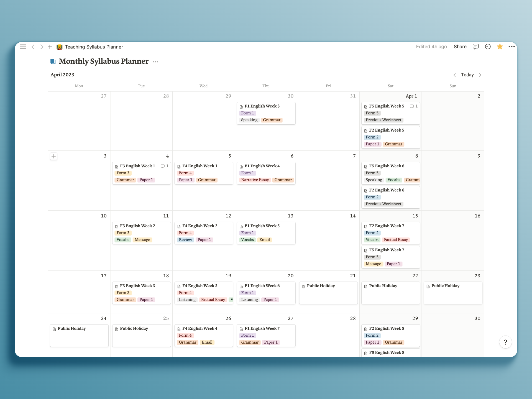The height and width of the screenshot is (399, 532).
Task: Click the comment bubble icon in toolbar
Action: click(475, 47)
